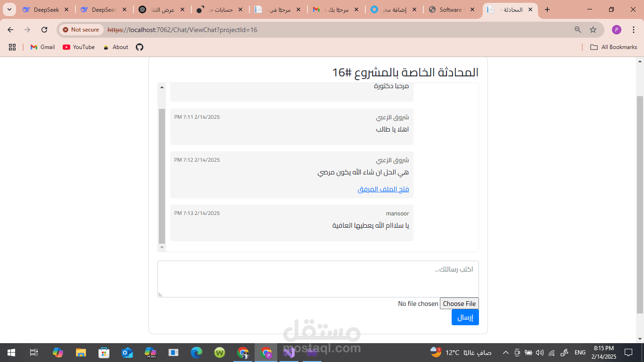Click the Choose File button
Screen dimensions: 644x362
pyautogui.click(x=459, y=304)
